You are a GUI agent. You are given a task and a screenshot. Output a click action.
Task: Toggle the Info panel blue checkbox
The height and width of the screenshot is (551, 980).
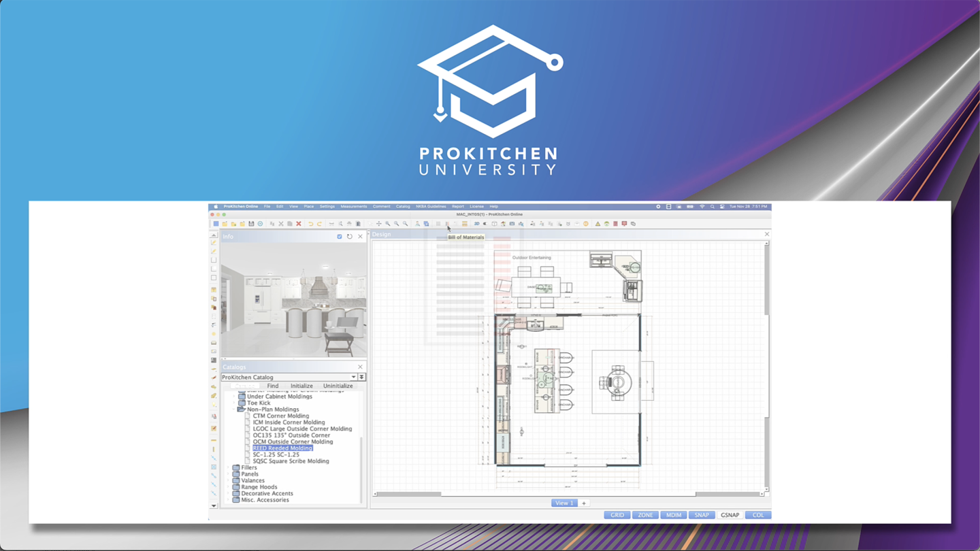[x=340, y=237]
